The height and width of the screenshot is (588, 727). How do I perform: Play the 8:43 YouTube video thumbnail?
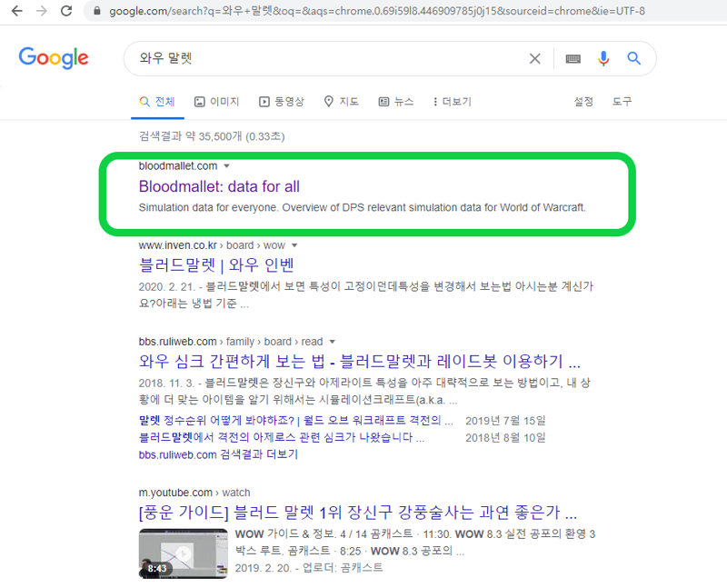click(x=184, y=553)
